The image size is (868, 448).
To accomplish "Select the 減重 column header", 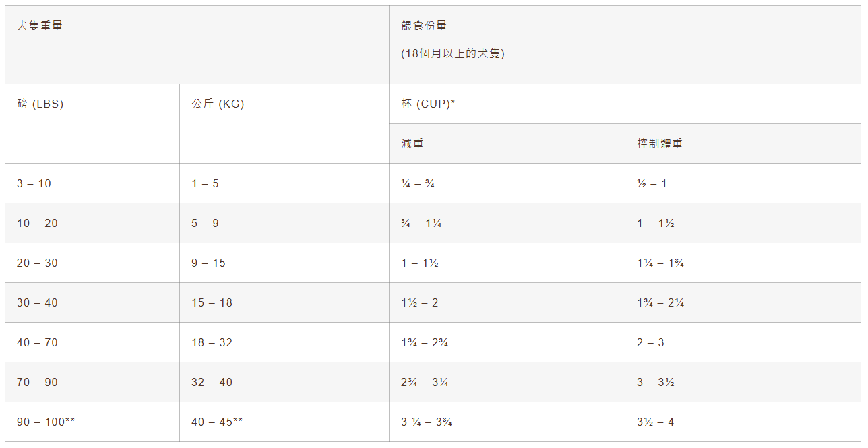I will (412, 143).
